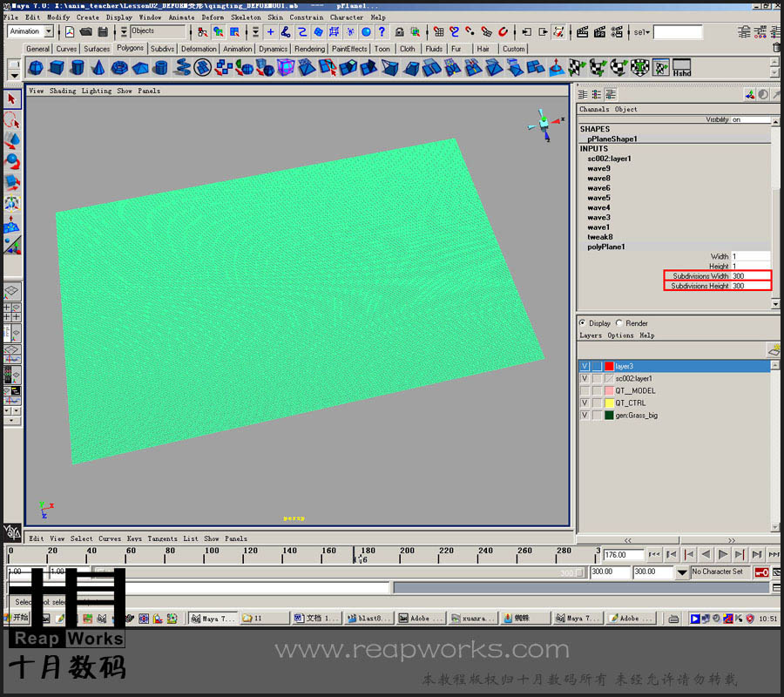This screenshot has width=784, height=697.
Task: Go to start of playback range
Action: (x=654, y=554)
